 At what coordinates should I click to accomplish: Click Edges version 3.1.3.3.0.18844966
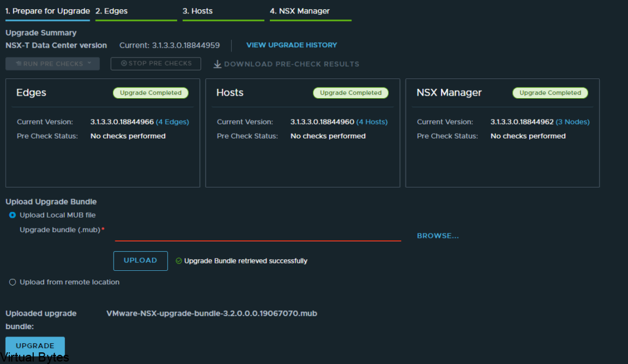coord(122,122)
